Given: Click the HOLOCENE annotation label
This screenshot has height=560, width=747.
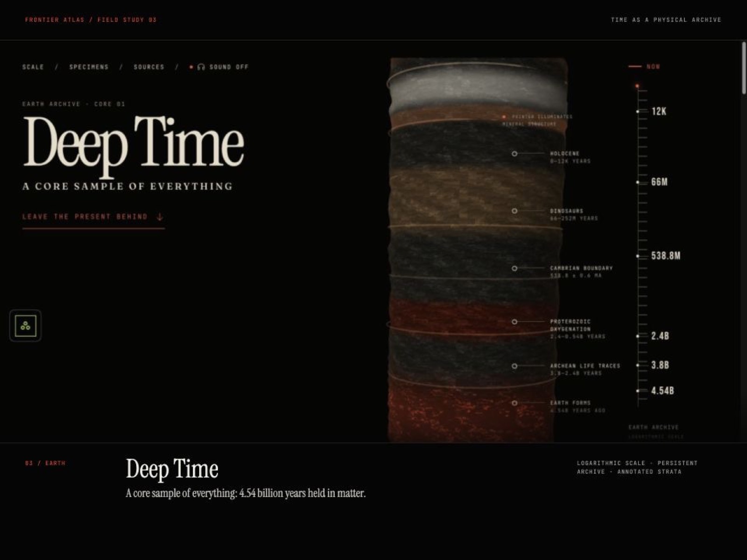Looking at the screenshot, I should [x=565, y=154].
